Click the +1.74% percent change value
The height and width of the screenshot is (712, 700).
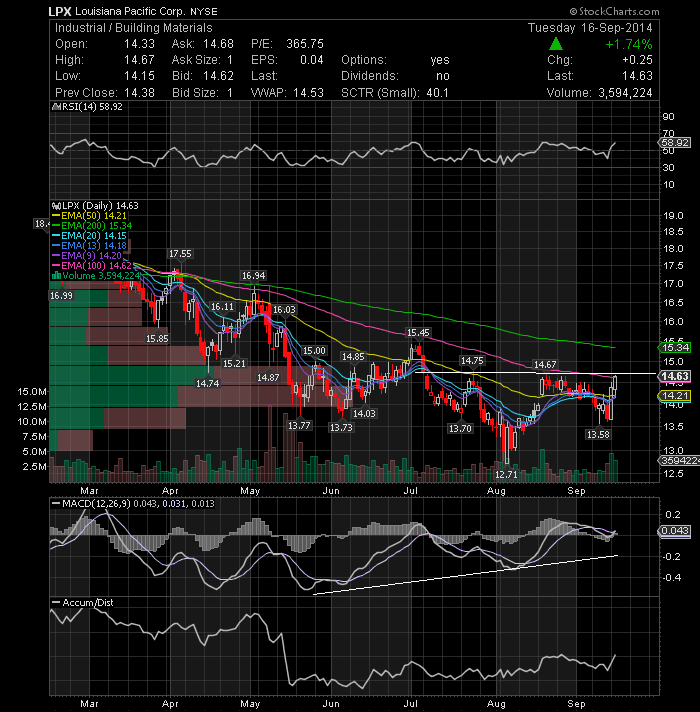pyautogui.click(x=629, y=44)
